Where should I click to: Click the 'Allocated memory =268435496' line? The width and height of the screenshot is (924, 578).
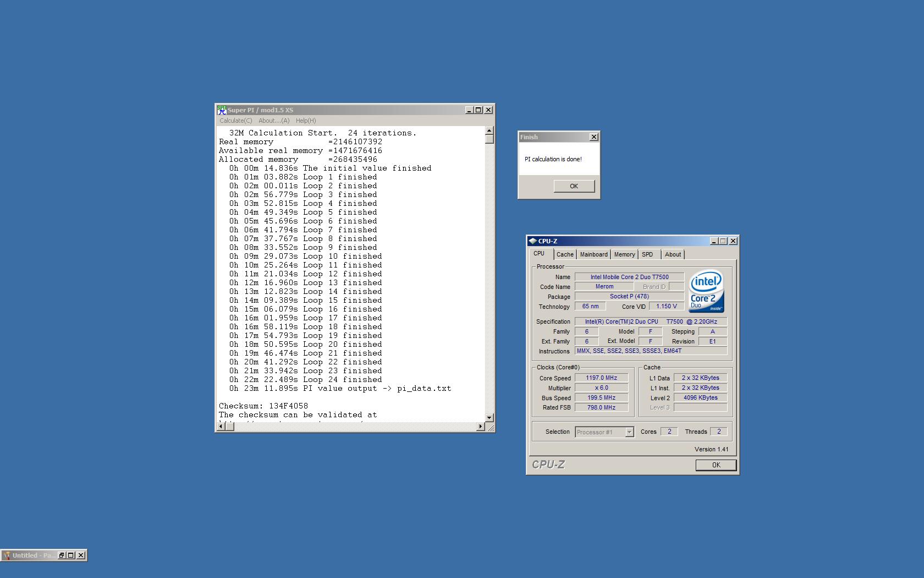pos(298,159)
